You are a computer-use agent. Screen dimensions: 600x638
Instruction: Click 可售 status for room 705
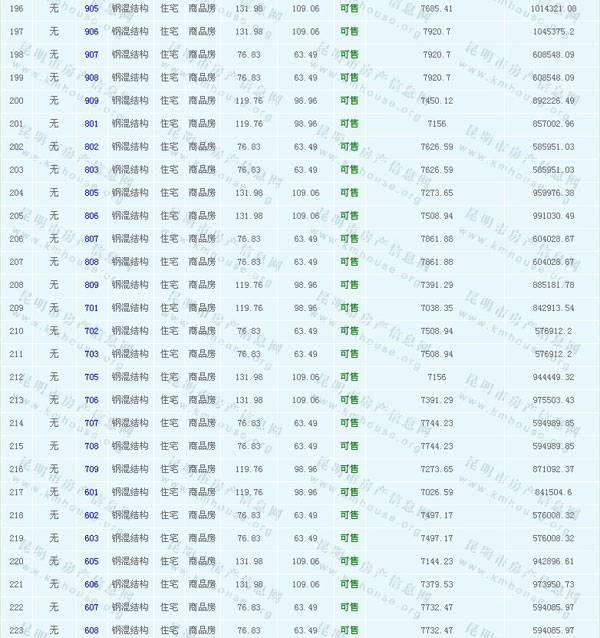tap(349, 377)
